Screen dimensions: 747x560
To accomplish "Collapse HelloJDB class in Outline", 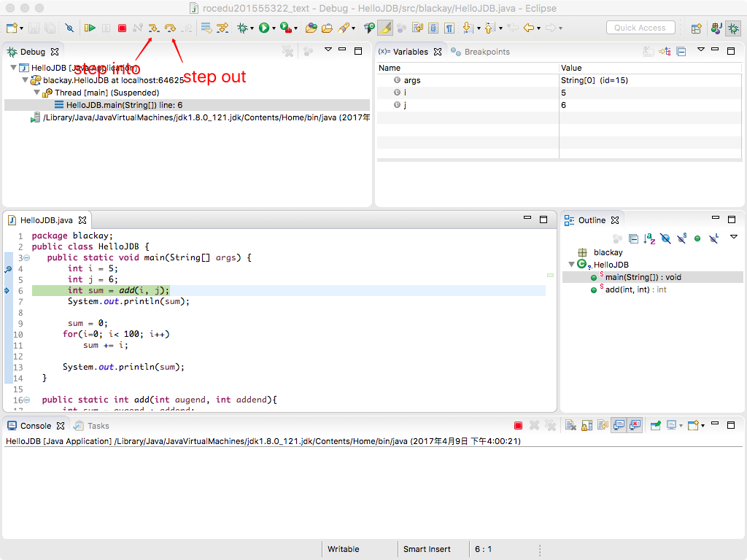I will [571, 264].
